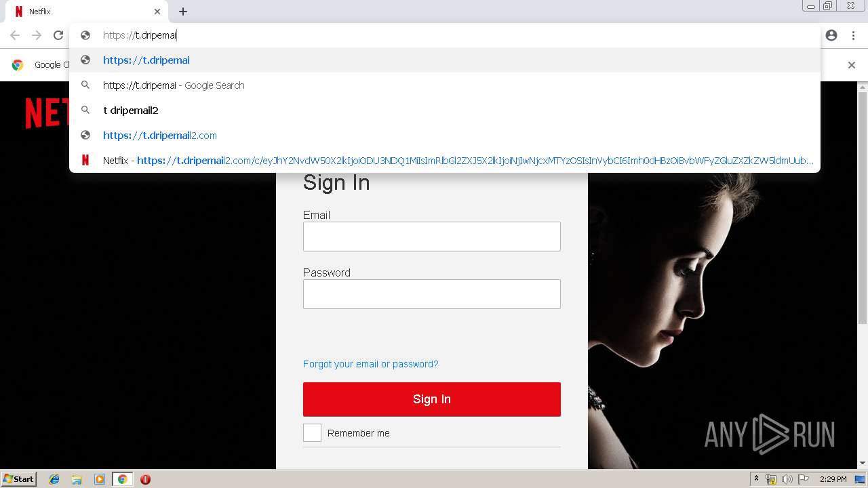This screenshot has height=488, width=868.
Task: Open a new tab with plus button
Action: pyautogui.click(x=183, y=12)
